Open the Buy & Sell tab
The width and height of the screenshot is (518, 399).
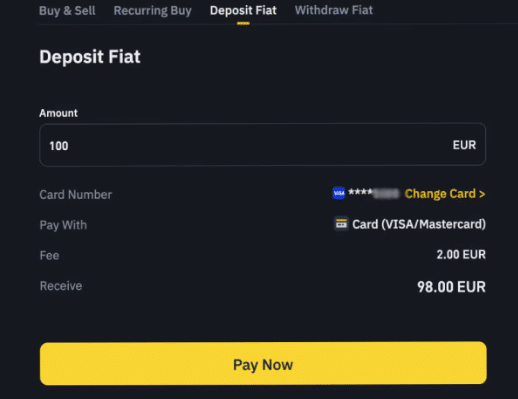coord(67,11)
